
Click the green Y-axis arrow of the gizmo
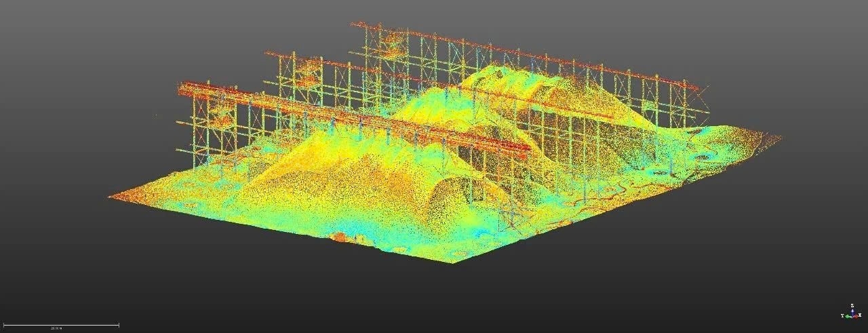click(847, 315)
